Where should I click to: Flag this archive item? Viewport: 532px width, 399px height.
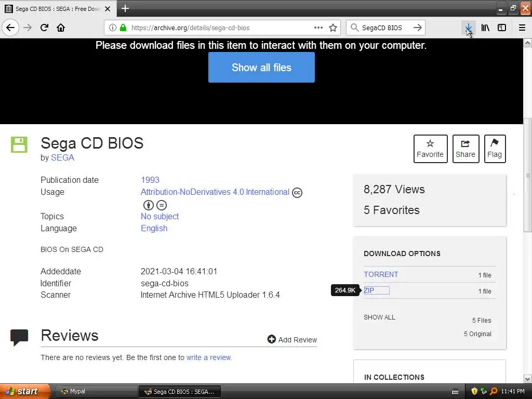(495, 149)
